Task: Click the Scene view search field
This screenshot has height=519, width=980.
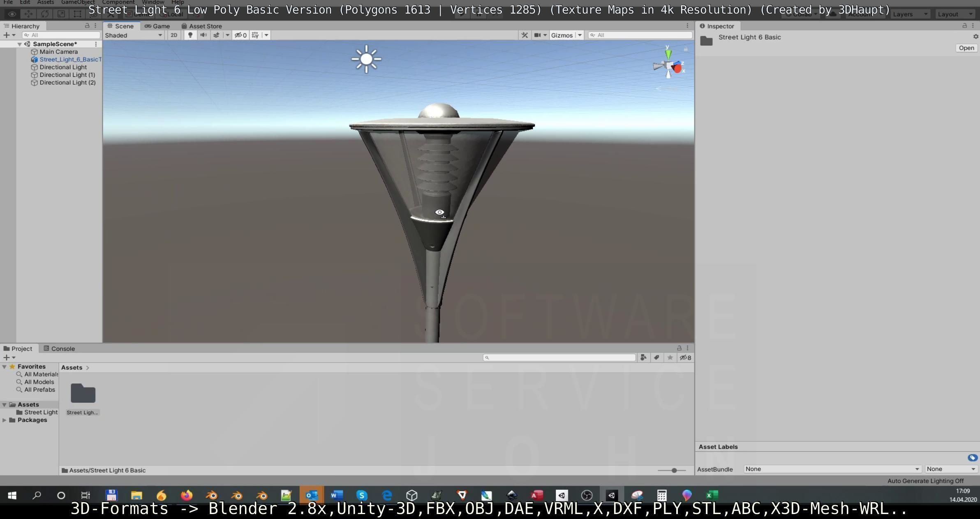Action: (640, 35)
